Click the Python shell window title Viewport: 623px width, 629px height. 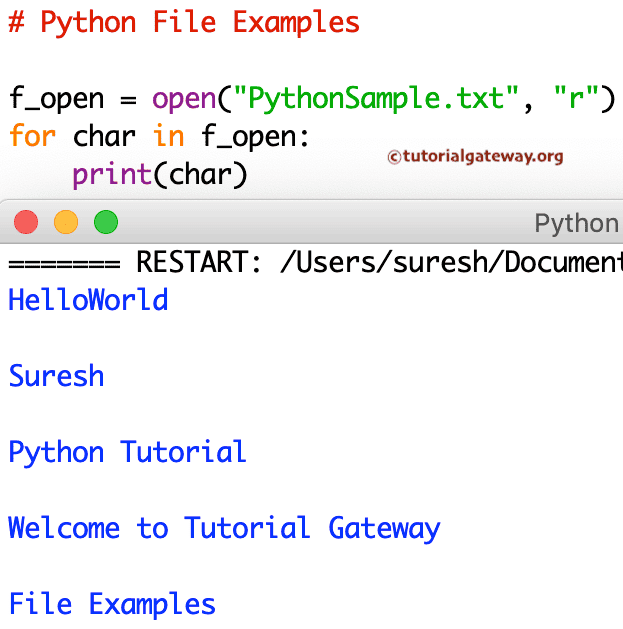pos(578,223)
